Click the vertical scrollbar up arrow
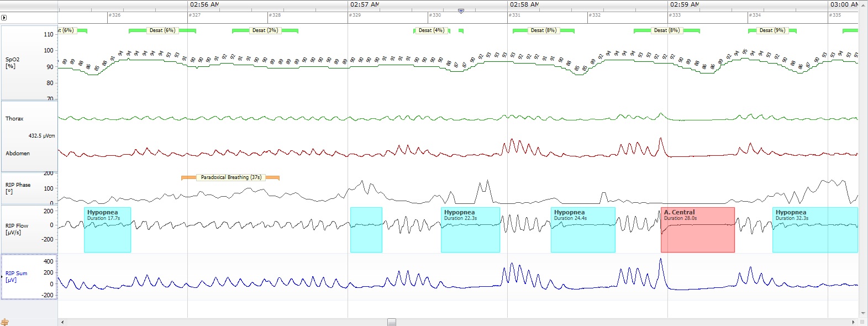Viewport: 868px width, 326px height. (x=863, y=4)
